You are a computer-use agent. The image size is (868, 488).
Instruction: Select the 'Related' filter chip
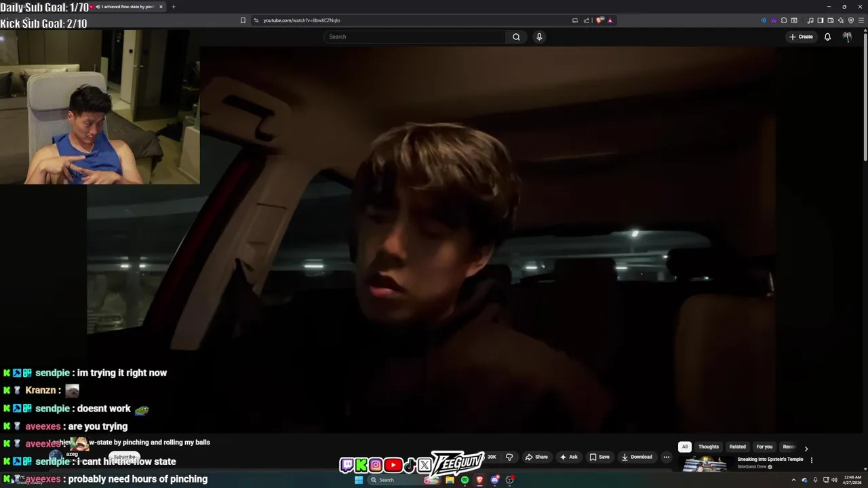[738, 447]
